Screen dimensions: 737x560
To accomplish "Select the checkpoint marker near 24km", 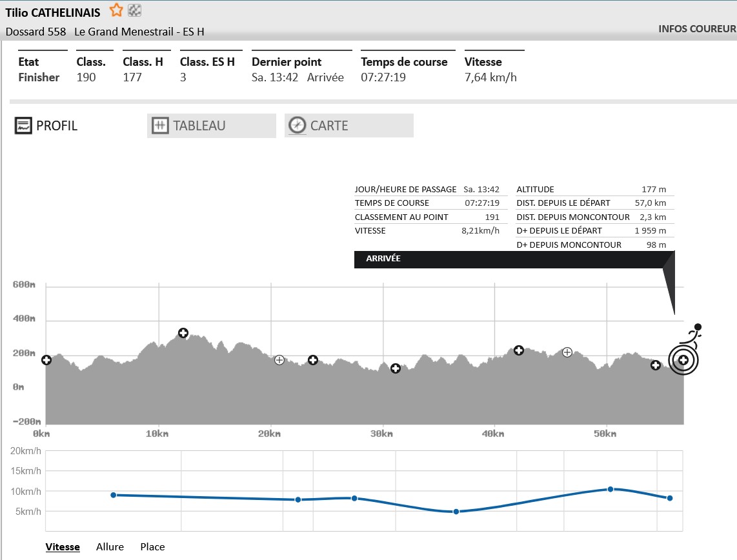I will click(x=313, y=360).
